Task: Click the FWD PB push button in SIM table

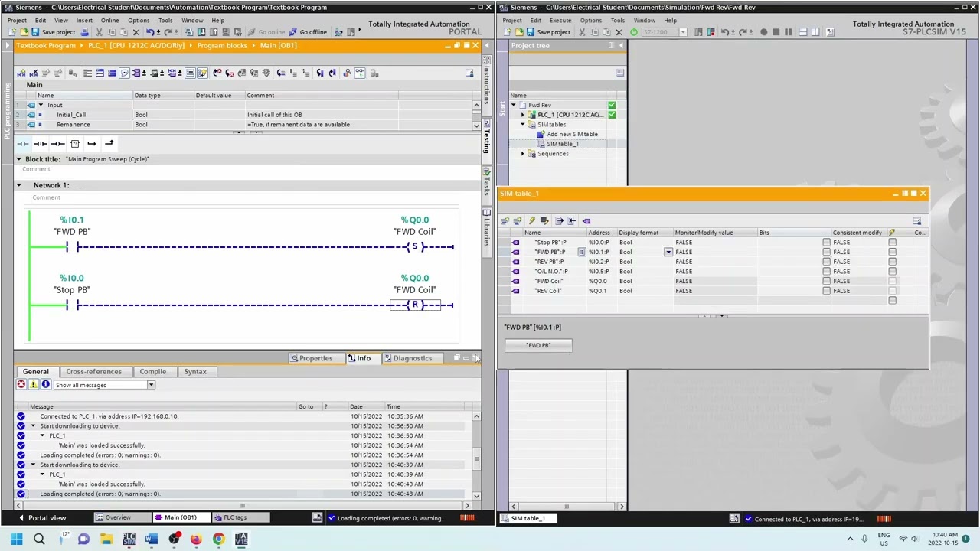Action: [538, 345]
